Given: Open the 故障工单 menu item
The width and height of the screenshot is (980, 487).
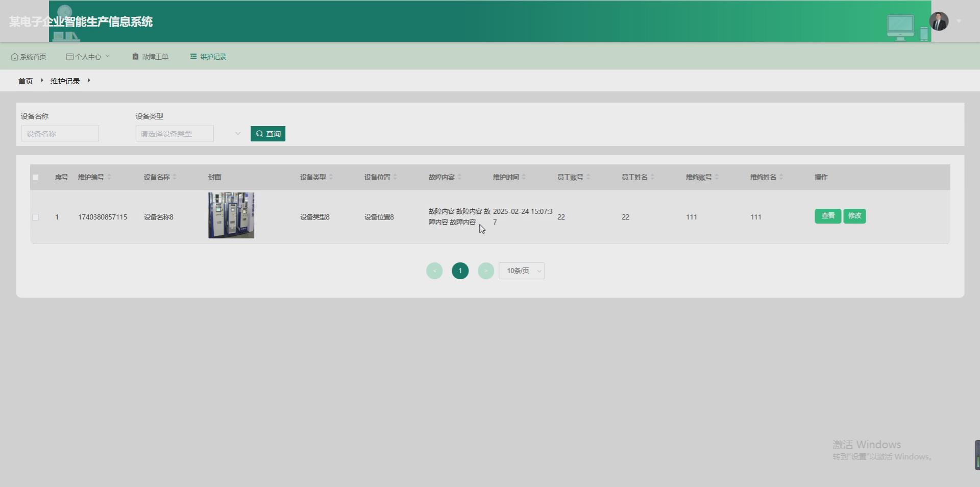Looking at the screenshot, I should [150, 57].
